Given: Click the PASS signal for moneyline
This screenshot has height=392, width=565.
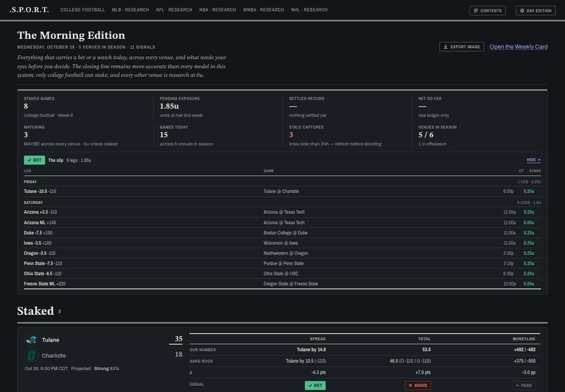Looking at the screenshot, I should (x=524, y=385).
